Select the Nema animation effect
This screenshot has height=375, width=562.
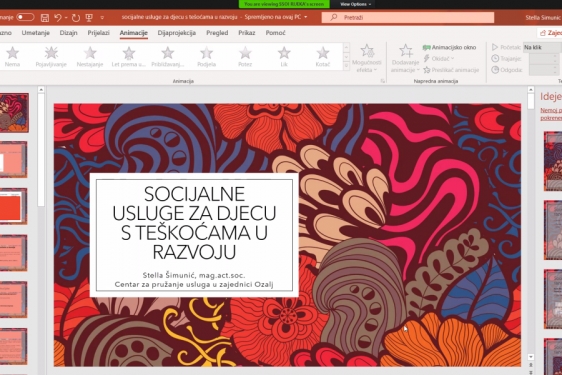pos(13,57)
